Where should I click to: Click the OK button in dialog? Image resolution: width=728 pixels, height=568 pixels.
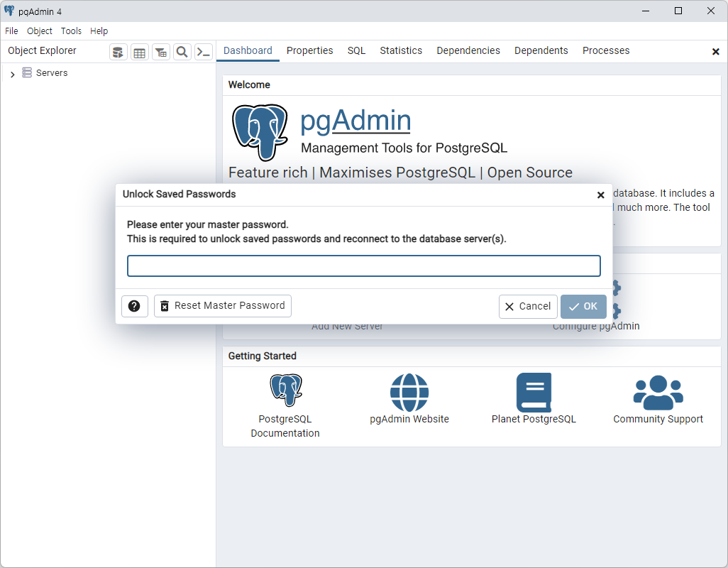pyautogui.click(x=583, y=307)
